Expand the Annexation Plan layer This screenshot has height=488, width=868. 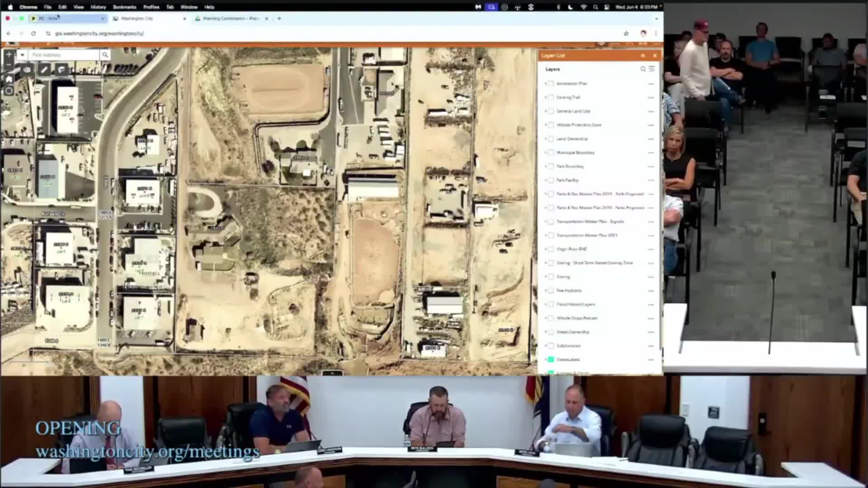coord(546,84)
